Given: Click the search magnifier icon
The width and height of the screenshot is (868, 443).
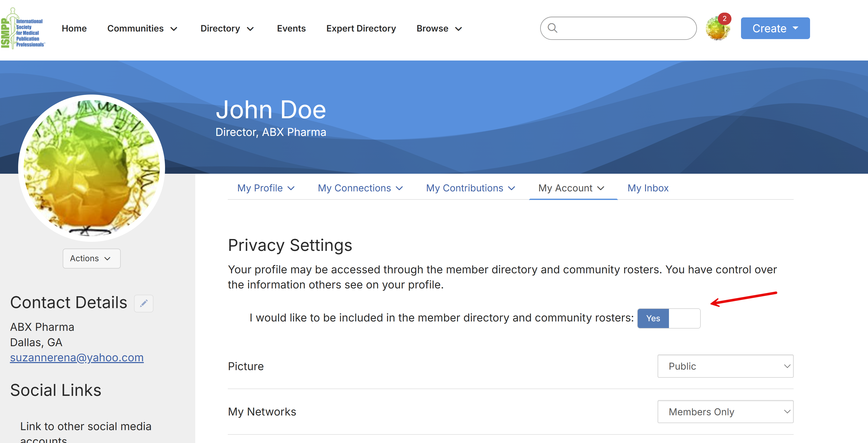Looking at the screenshot, I should tap(552, 28).
